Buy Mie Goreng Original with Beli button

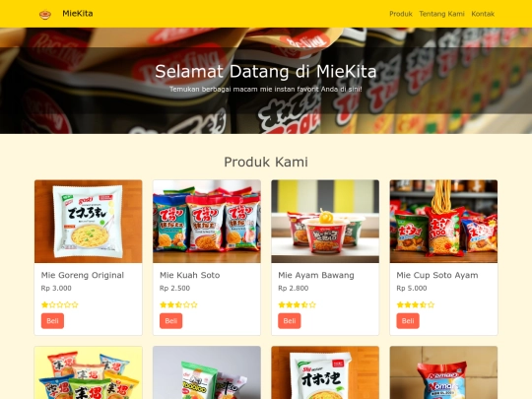pyautogui.click(x=52, y=321)
